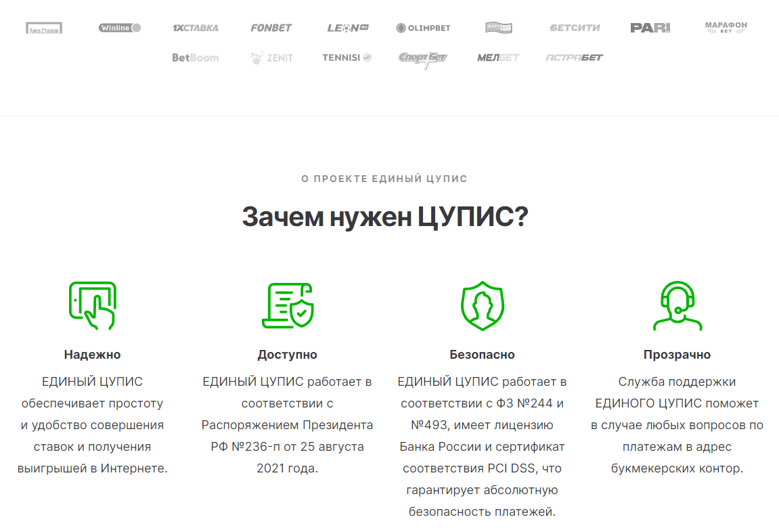Open the Liga Stavok bookmaker logo
This screenshot has width=779, height=532.
point(44,28)
